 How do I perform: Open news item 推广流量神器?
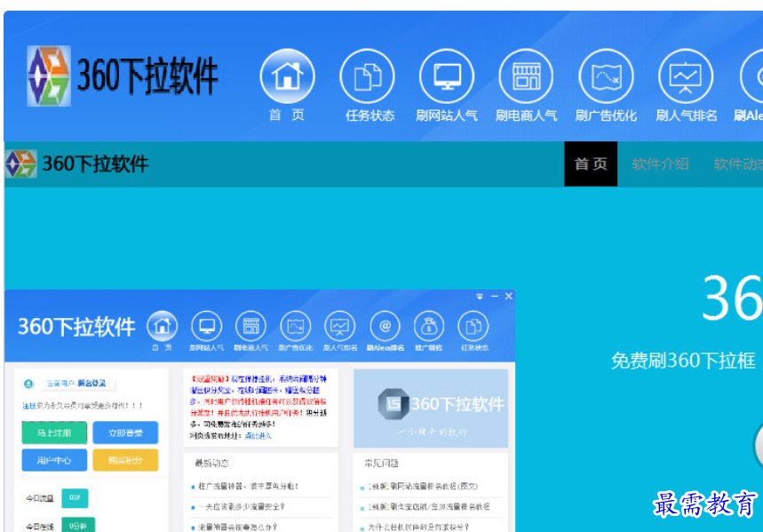pos(248,486)
